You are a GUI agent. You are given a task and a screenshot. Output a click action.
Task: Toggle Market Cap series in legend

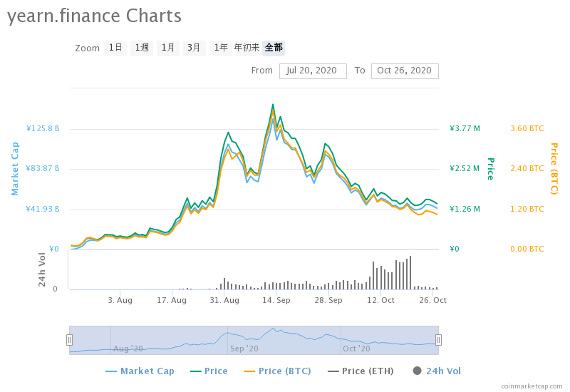tap(140, 371)
